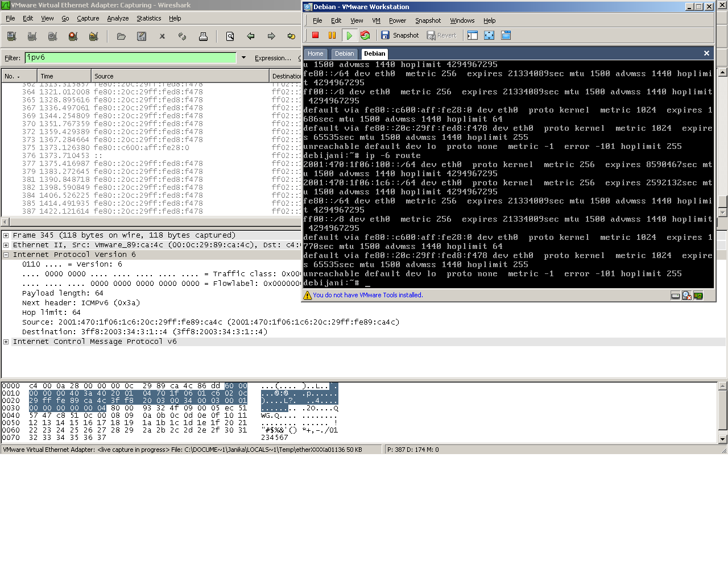Open the capture interfaces list
728x582 pixels.
point(12,36)
